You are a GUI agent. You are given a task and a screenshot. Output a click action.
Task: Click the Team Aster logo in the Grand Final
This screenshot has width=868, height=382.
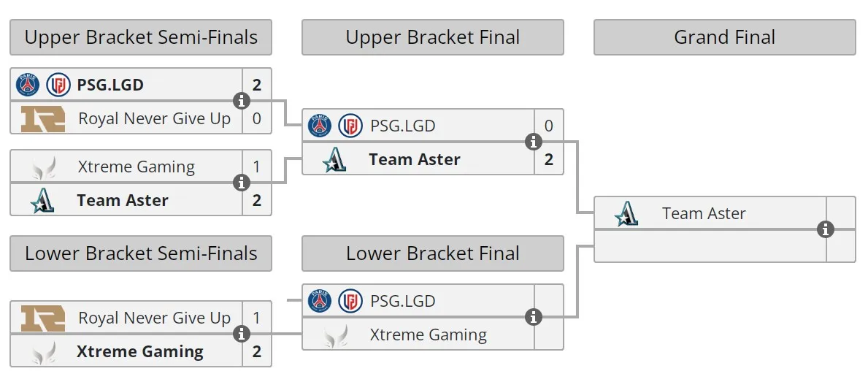coord(626,214)
